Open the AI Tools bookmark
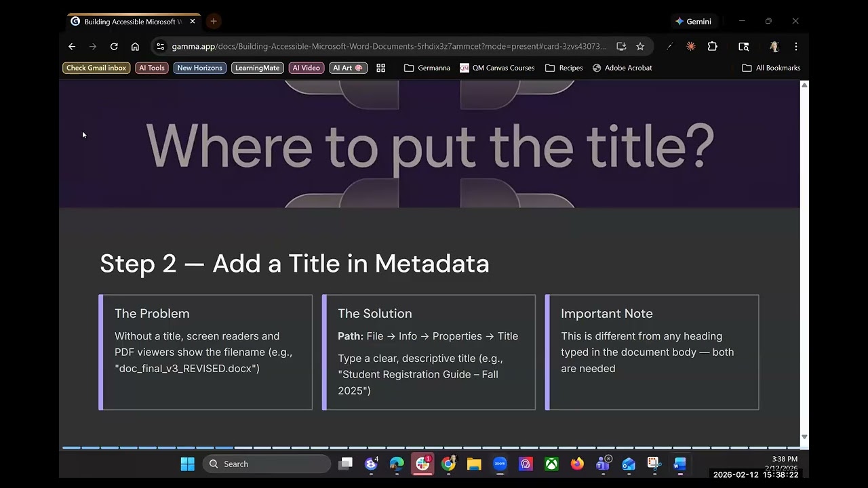This screenshot has height=488, width=868. [152, 68]
